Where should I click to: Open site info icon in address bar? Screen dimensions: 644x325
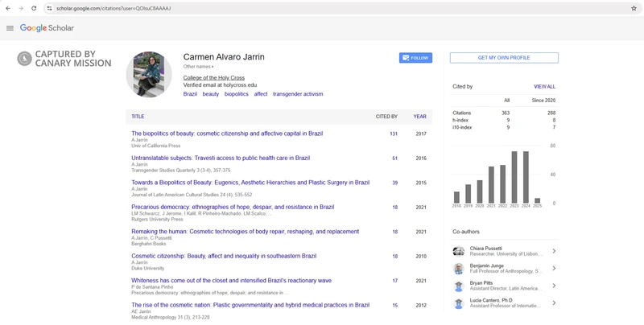coord(49,8)
